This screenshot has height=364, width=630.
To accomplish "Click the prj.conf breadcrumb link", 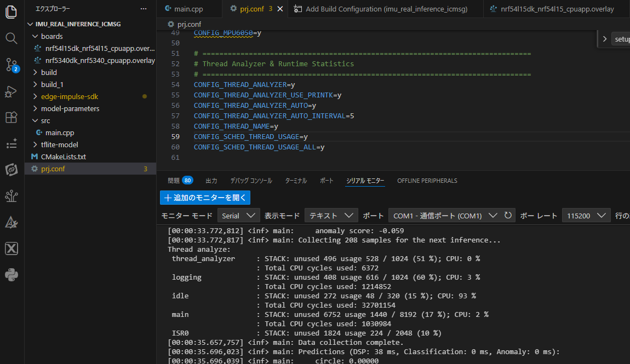I will (x=189, y=24).
